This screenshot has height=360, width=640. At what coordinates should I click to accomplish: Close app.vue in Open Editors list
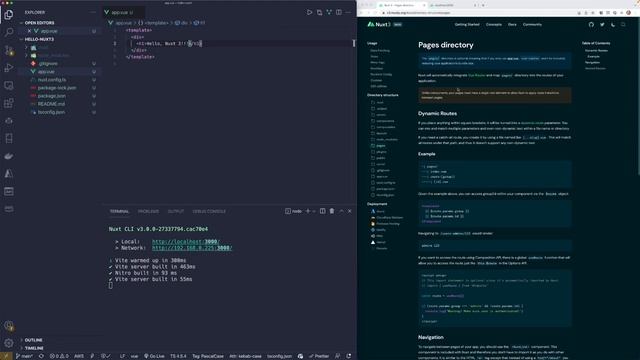pos(29,31)
